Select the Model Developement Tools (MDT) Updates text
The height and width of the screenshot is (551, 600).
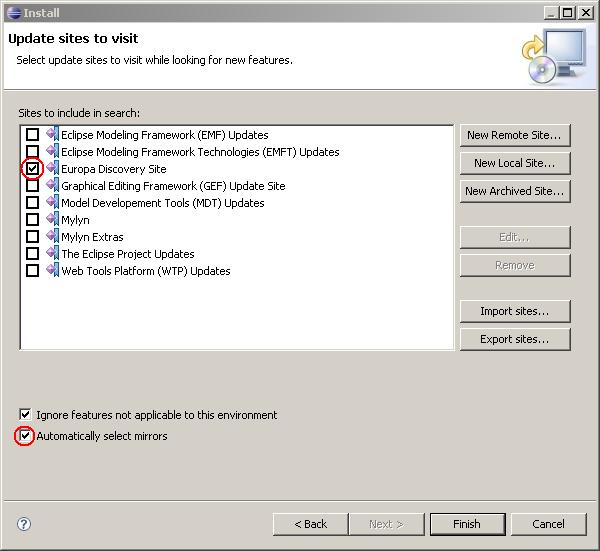coord(163,203)
